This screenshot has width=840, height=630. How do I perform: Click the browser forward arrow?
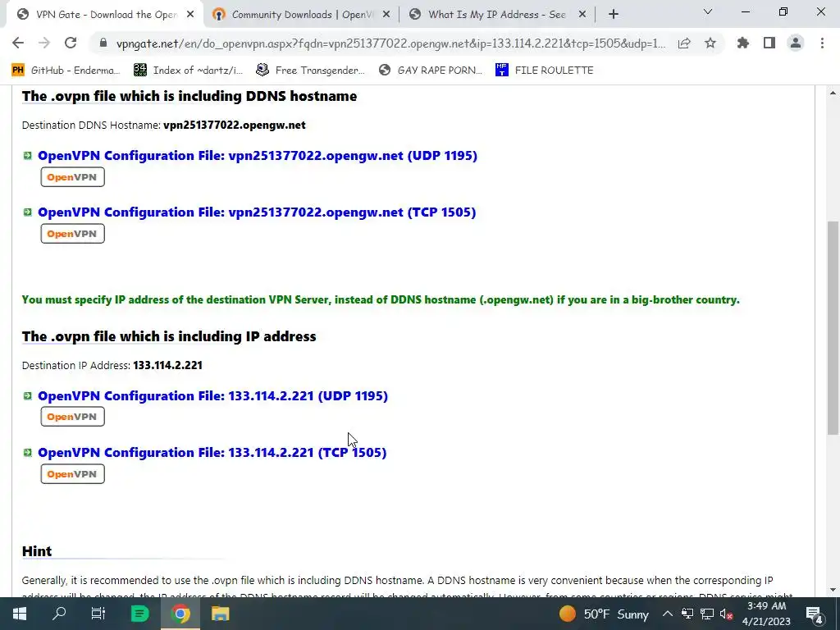tap(44, 43)
